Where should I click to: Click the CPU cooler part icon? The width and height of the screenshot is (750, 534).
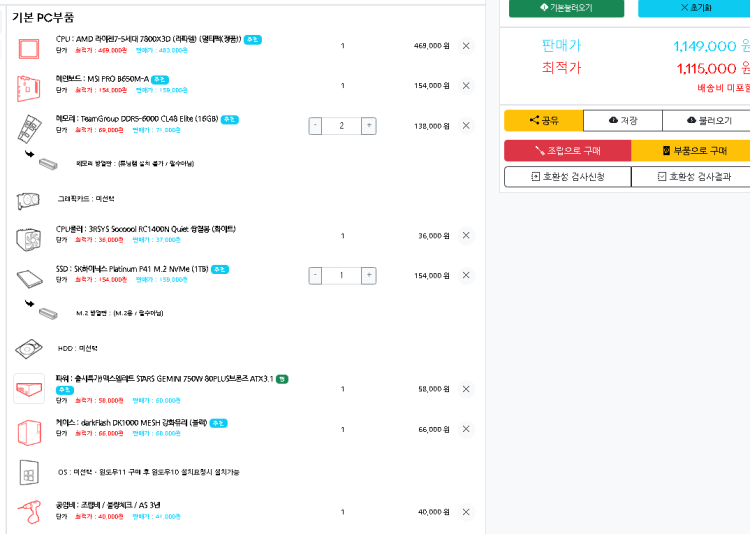29,240
